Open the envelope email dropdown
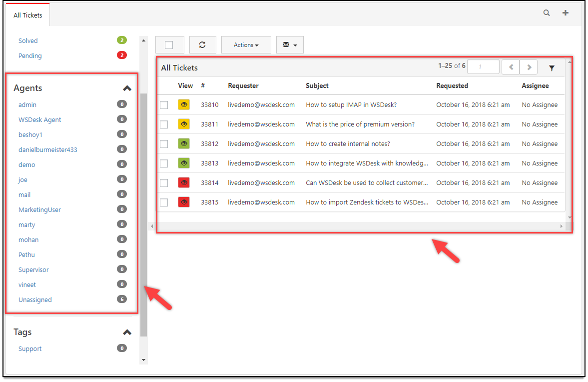Viewport: 588px width, 382px height. [x=290, y=44]
